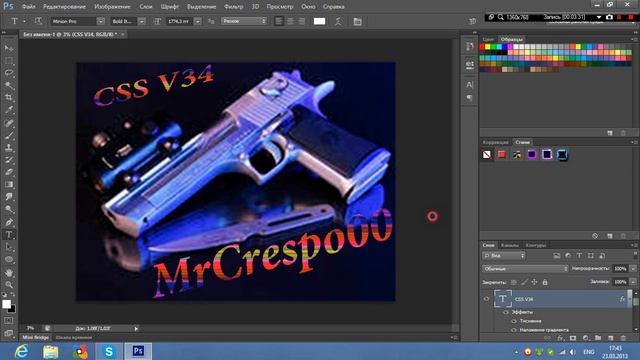This screenshot has width=640, height=360.
Task: Add layer style via fx button
Action: [x=560, y=338]
